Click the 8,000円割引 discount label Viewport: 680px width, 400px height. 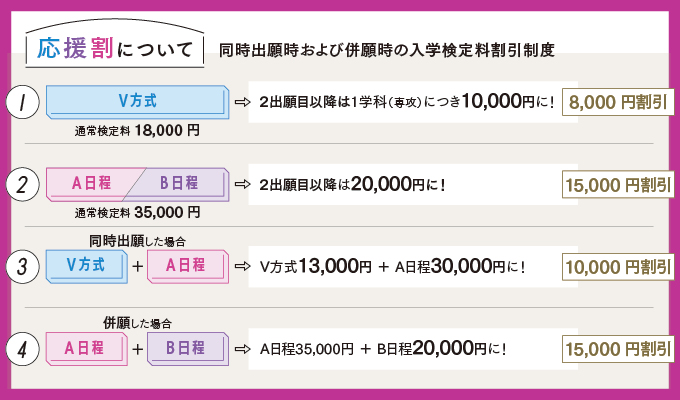(618, 102)
